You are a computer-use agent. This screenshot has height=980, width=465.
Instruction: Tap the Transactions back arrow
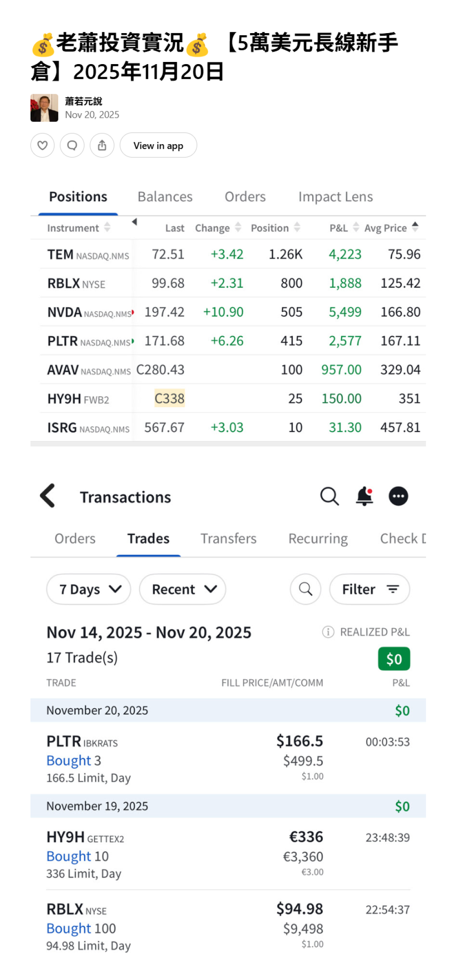coord(48,496)
